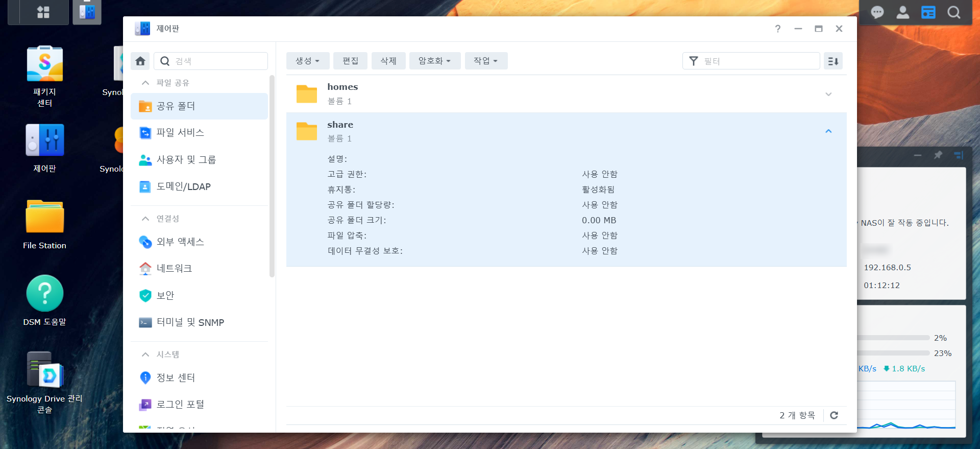Viewport: 980px width, 449px height.
Task: Open 로그인 포털 settings
Action: pos(199,405)
